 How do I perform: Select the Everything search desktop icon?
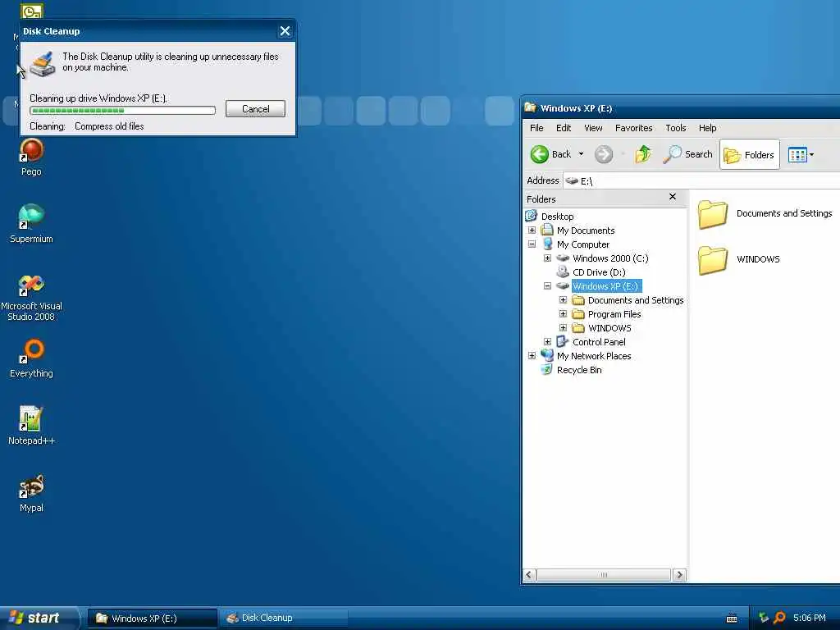point(31,358)
